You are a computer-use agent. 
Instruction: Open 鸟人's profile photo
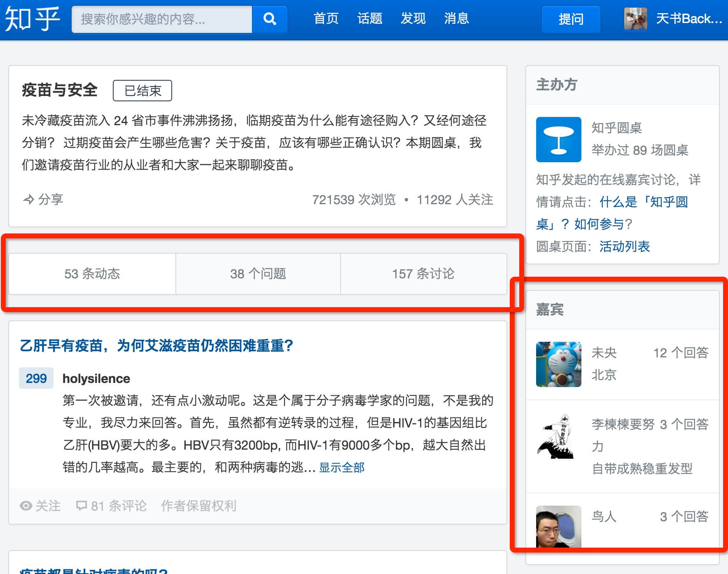(558, 526)
